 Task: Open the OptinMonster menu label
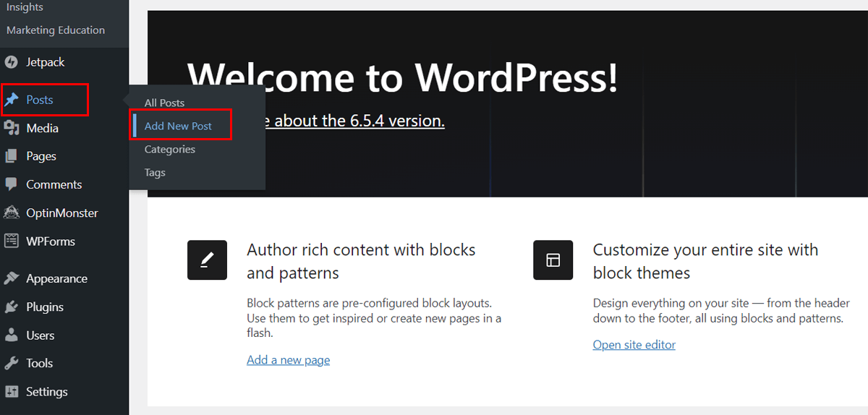62,213
